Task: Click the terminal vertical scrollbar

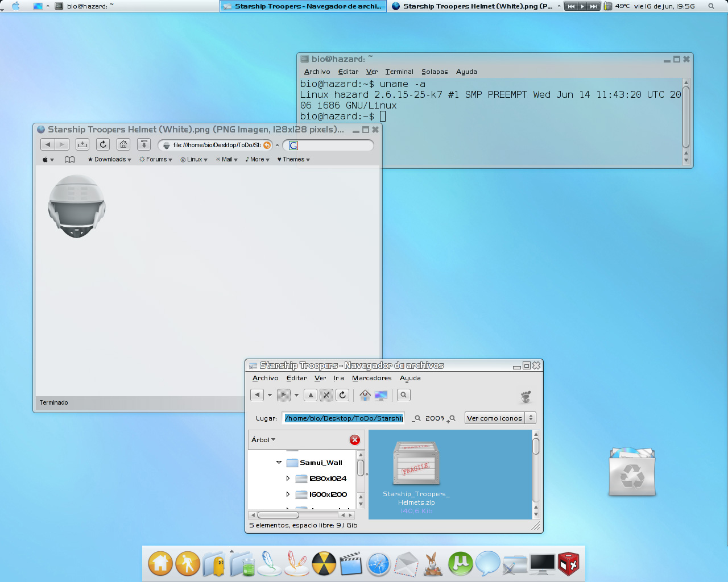Action: [x=686, y=117]
